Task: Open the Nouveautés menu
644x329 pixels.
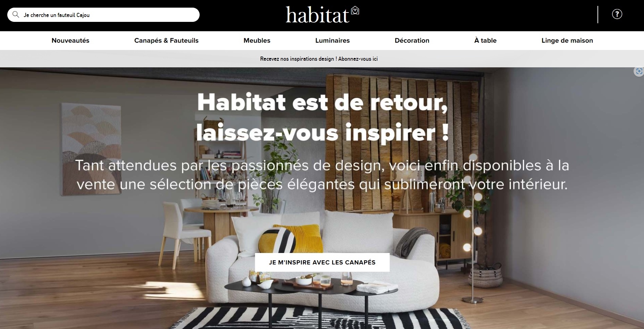Action: (x=70, y=41)
